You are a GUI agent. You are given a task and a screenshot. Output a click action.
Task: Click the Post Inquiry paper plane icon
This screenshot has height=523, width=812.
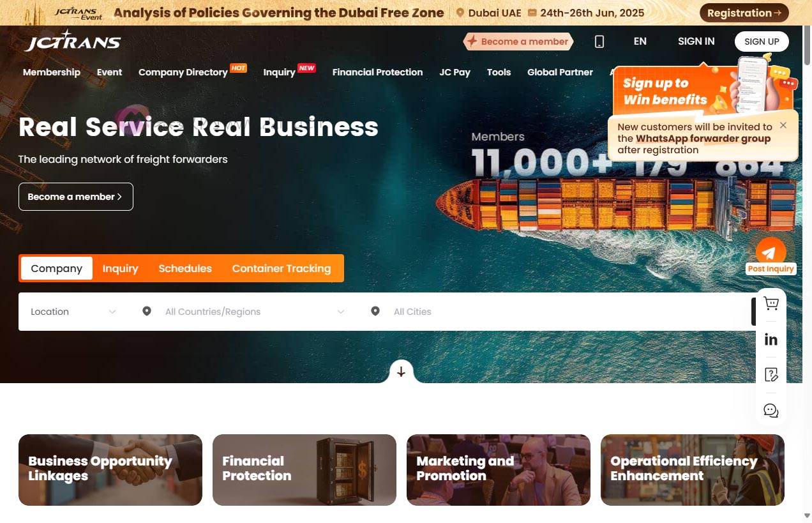(771, 252)
